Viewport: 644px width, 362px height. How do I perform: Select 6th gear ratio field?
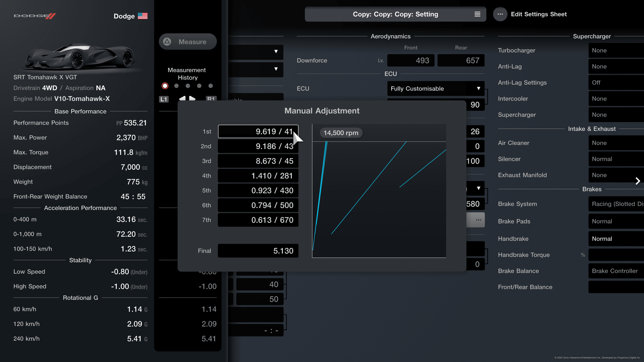258,205
